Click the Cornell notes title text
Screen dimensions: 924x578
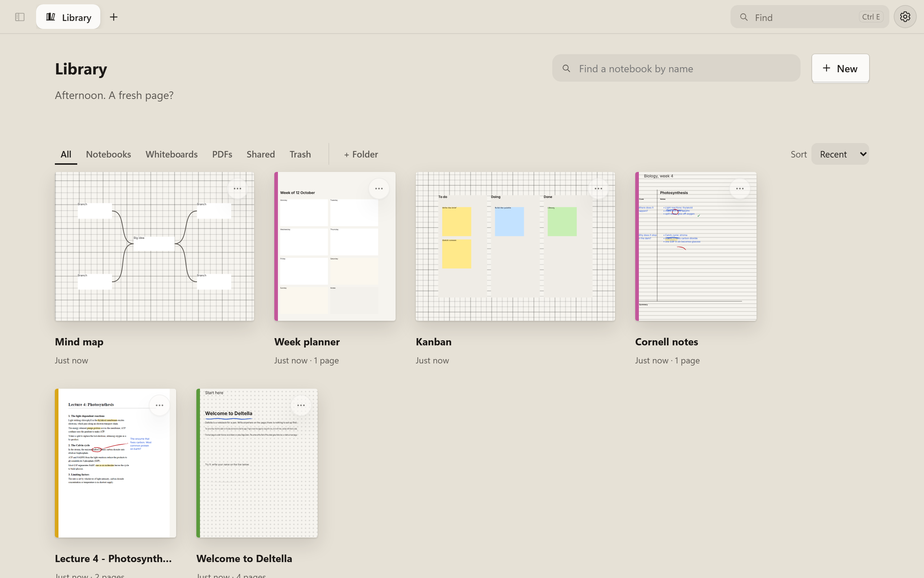coord(667,342)
